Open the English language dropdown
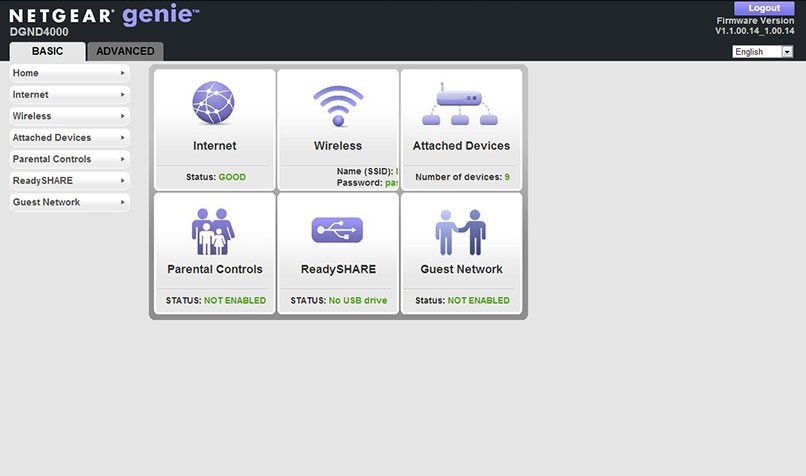Viewport: 806px width, 476px height. pyautogui.click(x=763, y=52)
